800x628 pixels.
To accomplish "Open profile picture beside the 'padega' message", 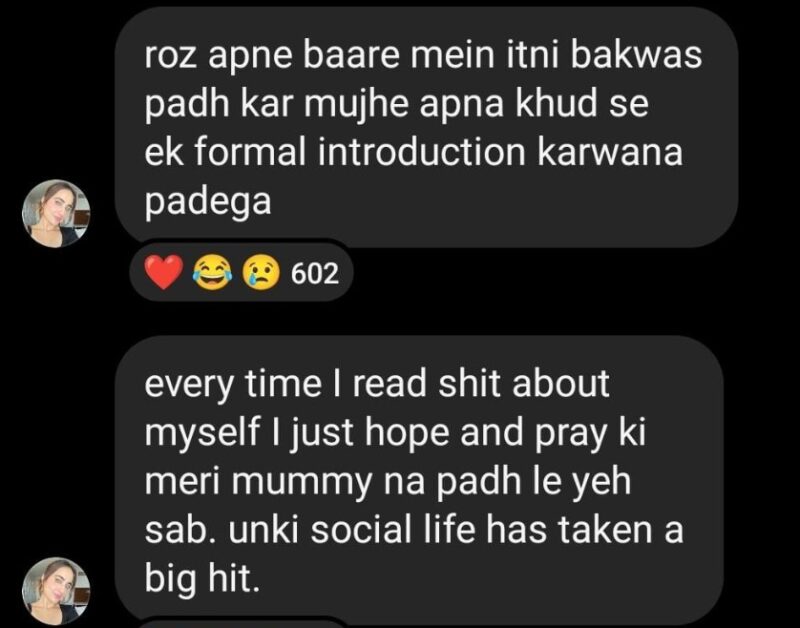I will click(56, 214).
